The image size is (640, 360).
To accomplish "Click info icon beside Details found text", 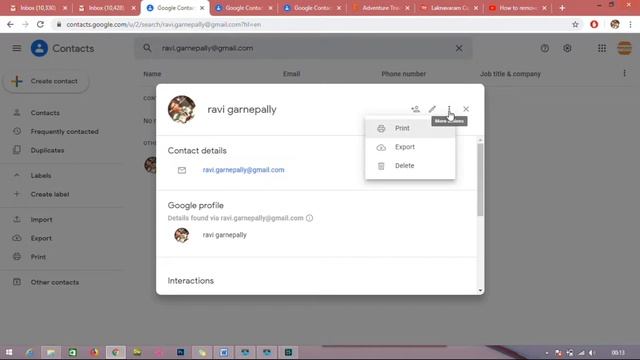I will [309, 218].
